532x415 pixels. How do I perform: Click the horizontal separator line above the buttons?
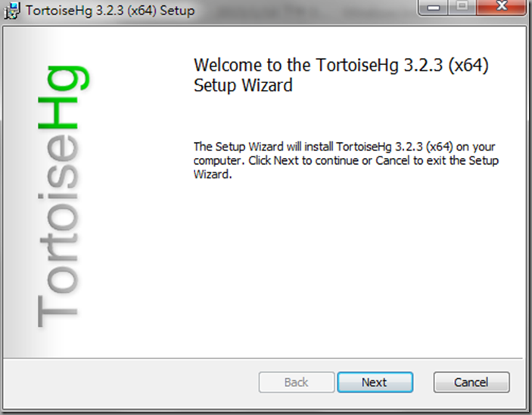[263, 358]
